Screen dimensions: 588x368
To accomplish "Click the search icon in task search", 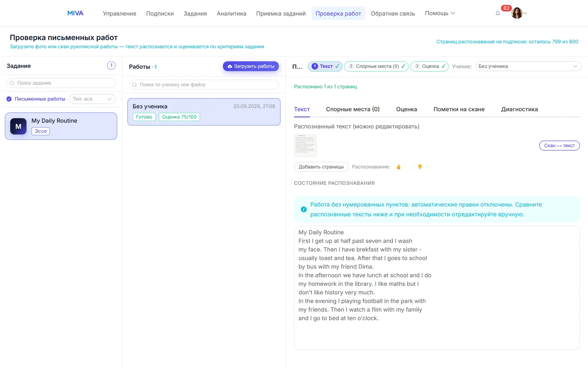I will (12, 83).
